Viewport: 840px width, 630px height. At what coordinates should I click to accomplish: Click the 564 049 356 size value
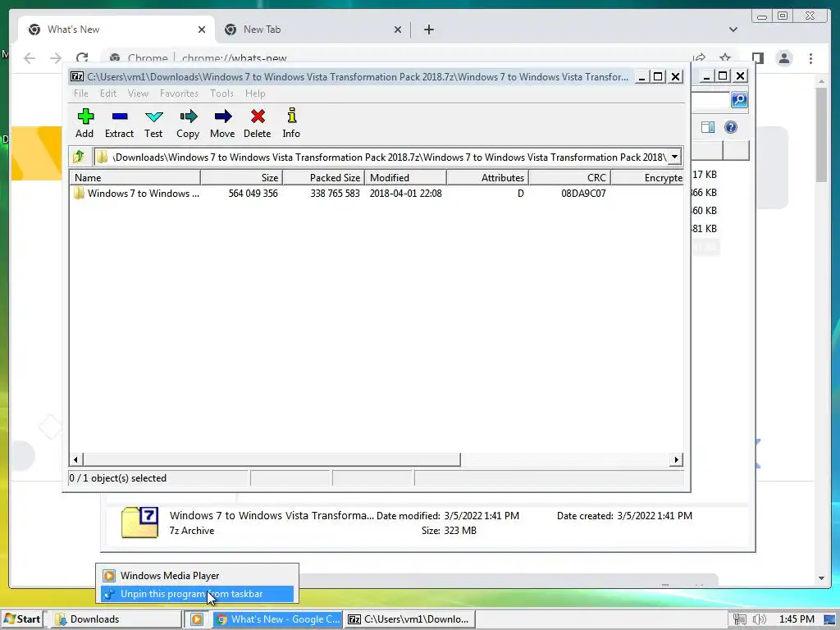(x=253, y=194)
